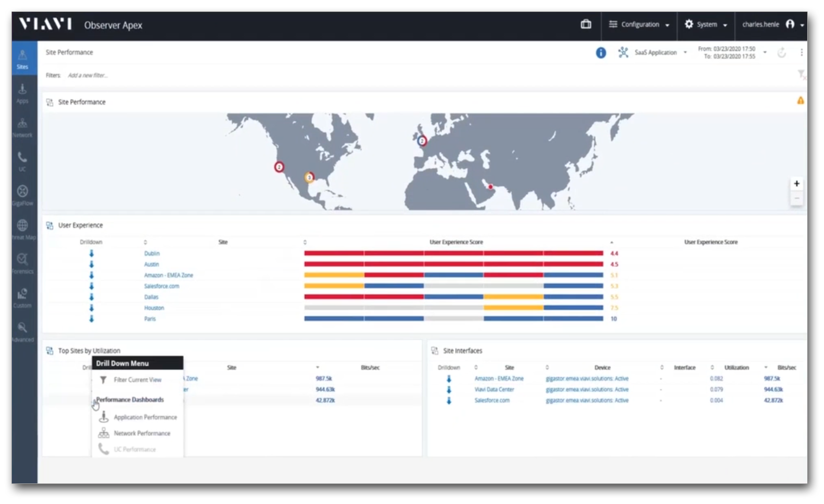Open the Apps sidebar section
Image resolution: width=824 pixels, height=504 pixels.
(22, 93)
